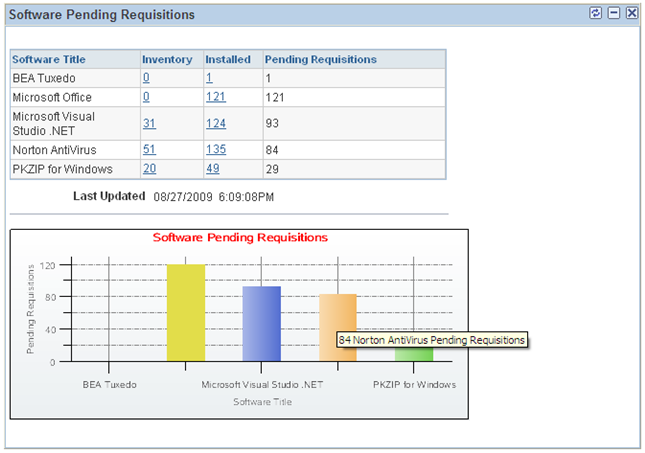The width and height of the screenshot is (645, 453).
Task: Sort by Installed column header
Action: (228, 60)
